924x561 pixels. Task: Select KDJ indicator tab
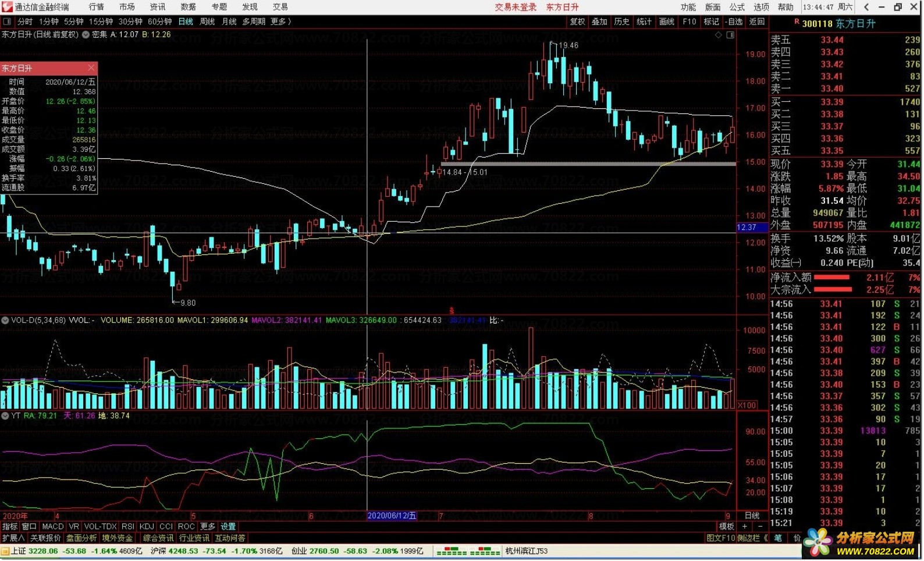[x=147, y=527]
